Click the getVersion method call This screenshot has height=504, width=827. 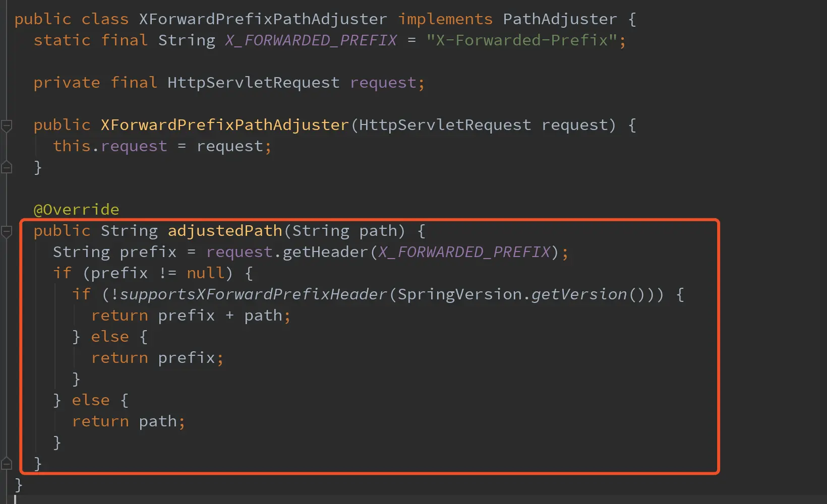coord(579,294)
